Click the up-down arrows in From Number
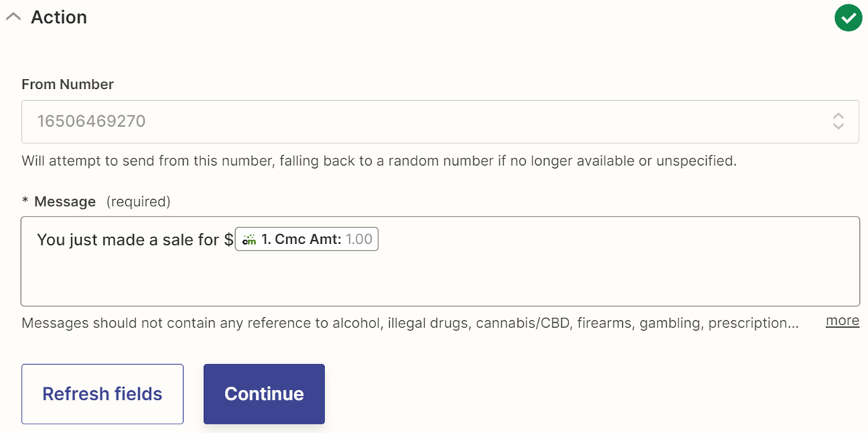 [838, 121]
